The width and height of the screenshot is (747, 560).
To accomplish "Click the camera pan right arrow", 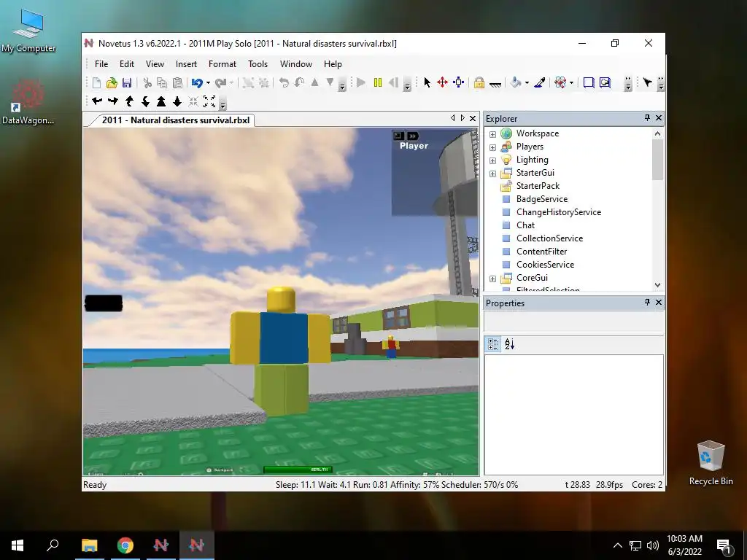I will 113,101.
